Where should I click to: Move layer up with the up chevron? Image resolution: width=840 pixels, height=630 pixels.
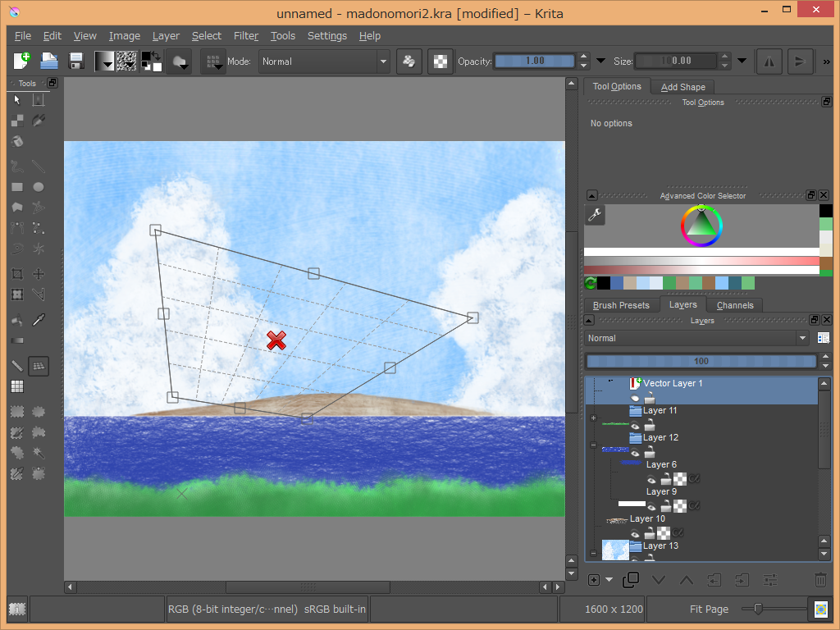pyautogui.click(x=687, y=580)
